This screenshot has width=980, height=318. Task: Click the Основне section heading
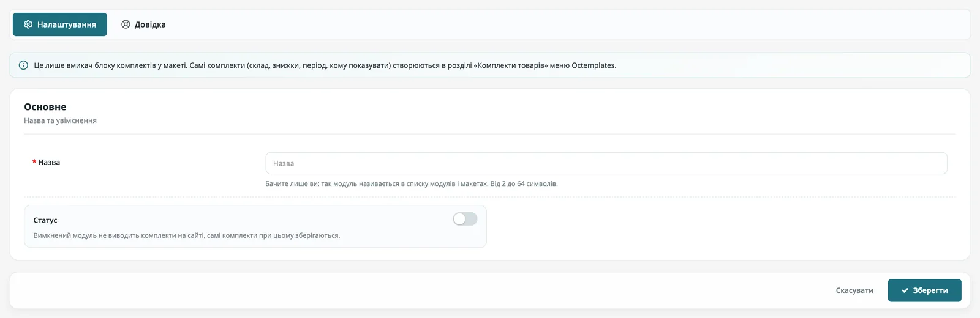45,107
